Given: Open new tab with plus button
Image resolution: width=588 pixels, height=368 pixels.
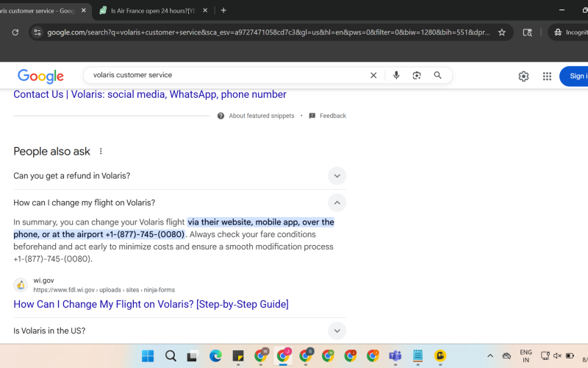Looking at the screenshot, I should click(223, 10).
